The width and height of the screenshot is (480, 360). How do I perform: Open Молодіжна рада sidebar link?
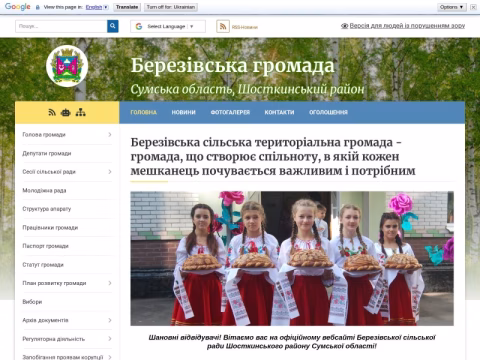(x=44, y=190)
